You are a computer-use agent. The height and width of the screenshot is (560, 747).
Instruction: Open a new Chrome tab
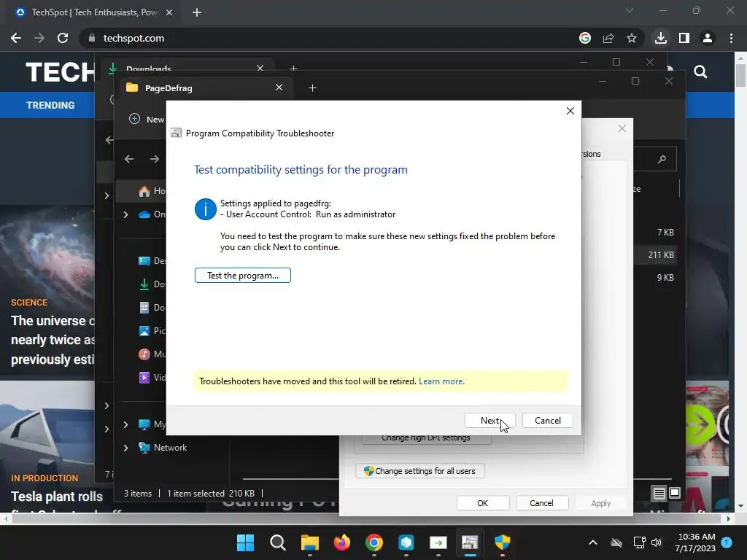pos(197,12)
